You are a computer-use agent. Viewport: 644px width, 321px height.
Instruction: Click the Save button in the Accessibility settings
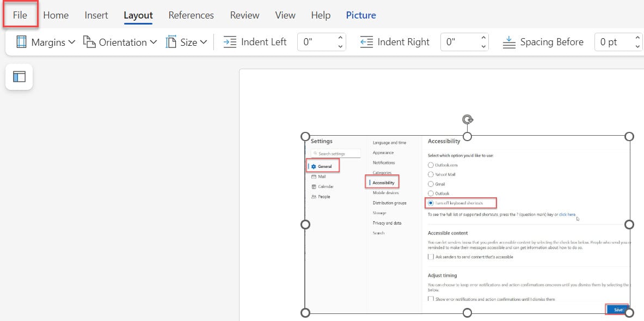tap(617, 309)
